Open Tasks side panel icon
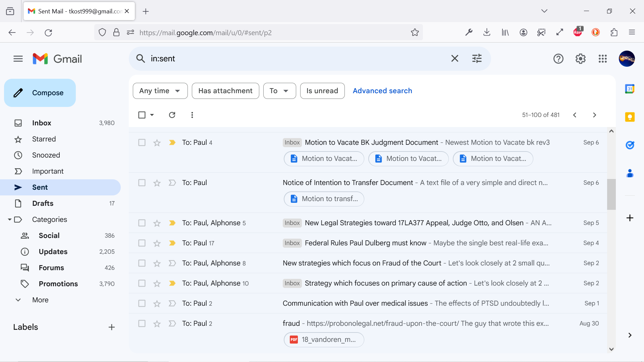The width and height of the screenshot is (644, 362). pos(630,145)
